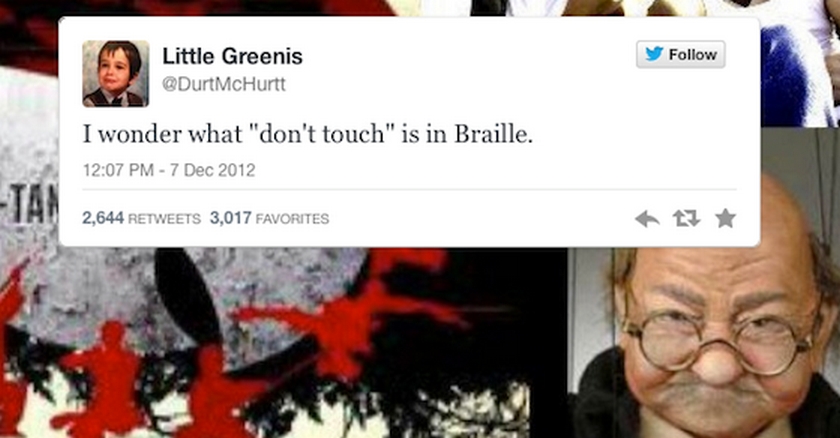Image resolution: width=840 pixels, height=438 pixels.
Task: Open the 12:07 PM - 7 Dec 2012 timestamp
Action: tap(169, 170)
